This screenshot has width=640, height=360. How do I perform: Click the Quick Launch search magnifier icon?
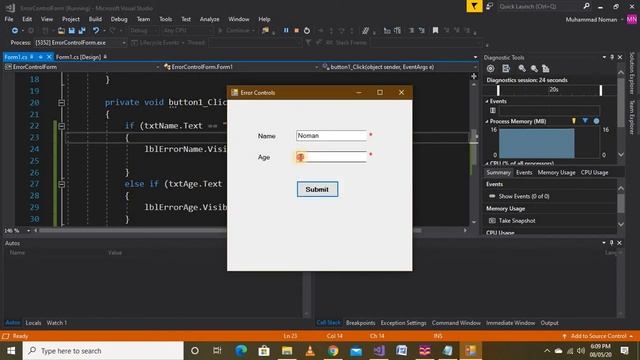(587, 6)
